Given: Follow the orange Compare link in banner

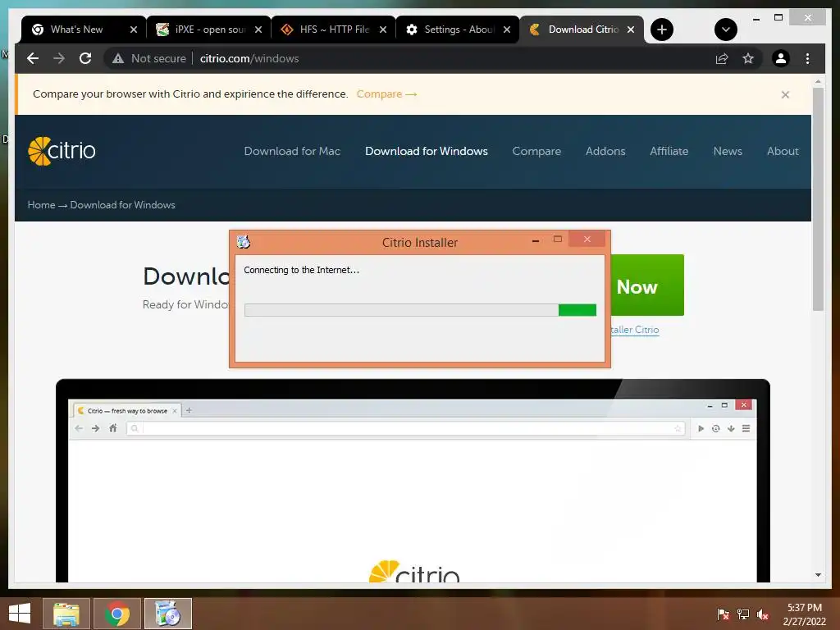Looking at the screenshot, I should pos(386,94).
